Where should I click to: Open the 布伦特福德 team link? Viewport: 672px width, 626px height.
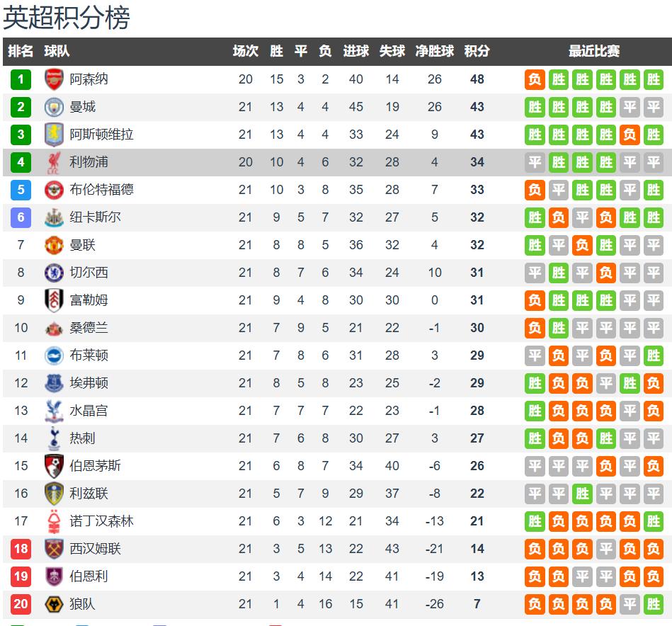click(x=101, y=190)
